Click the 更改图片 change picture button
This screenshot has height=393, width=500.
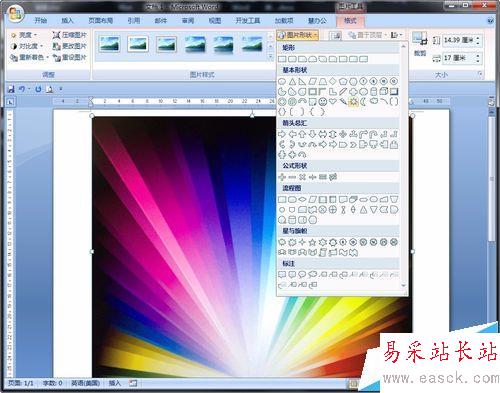pyautogui.click(x=69, y=46)
